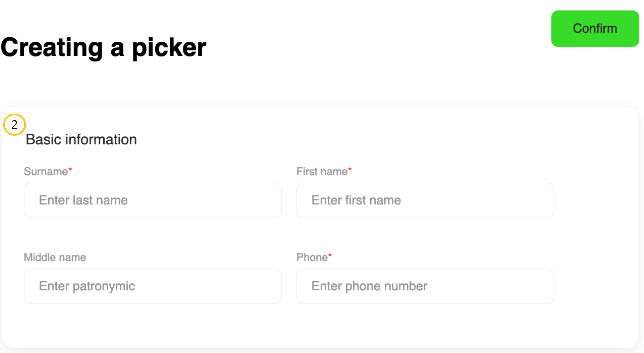This screenshot has width=644, height=353.
Task: Click the "Enter patronymic" placeholder text
Action: click(x=87, y=286)
